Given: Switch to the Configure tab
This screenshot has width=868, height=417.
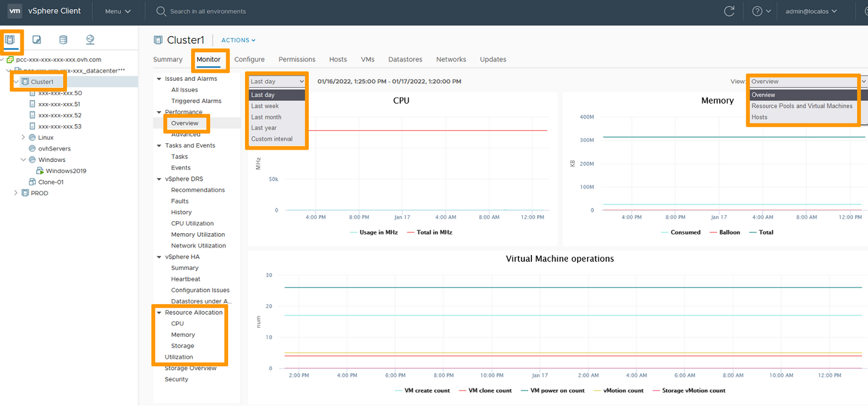Looking at the screenshot, I should click(249, 59).
